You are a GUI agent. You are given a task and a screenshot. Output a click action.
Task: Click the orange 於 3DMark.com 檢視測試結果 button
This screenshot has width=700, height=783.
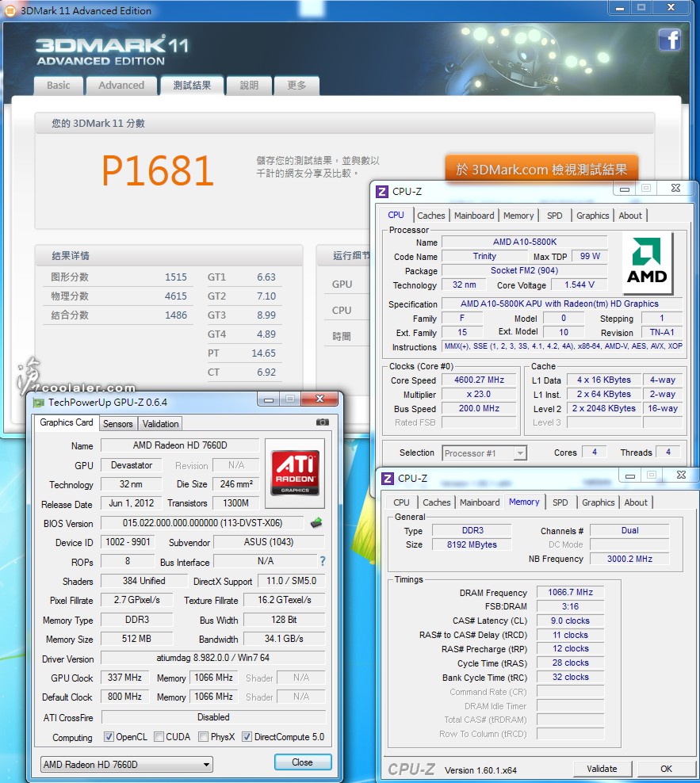click(x=541, y=170)
